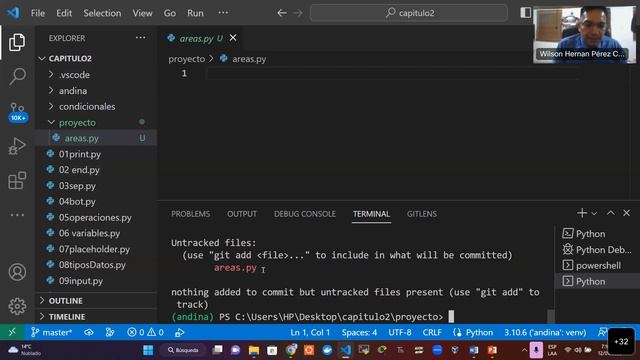Change encoding via UTF-8
The image size is (640, 360).
tap(400, 333)
